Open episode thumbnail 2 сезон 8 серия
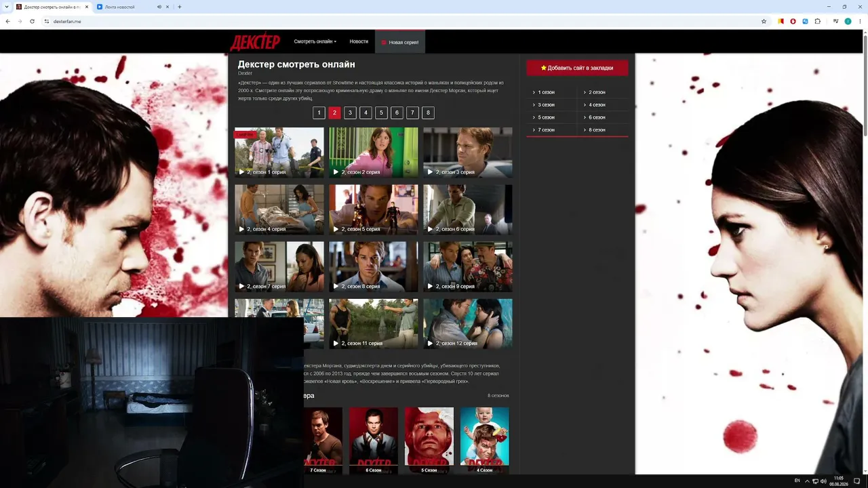The height and width of the screenshot is (488, 868). 374,266
